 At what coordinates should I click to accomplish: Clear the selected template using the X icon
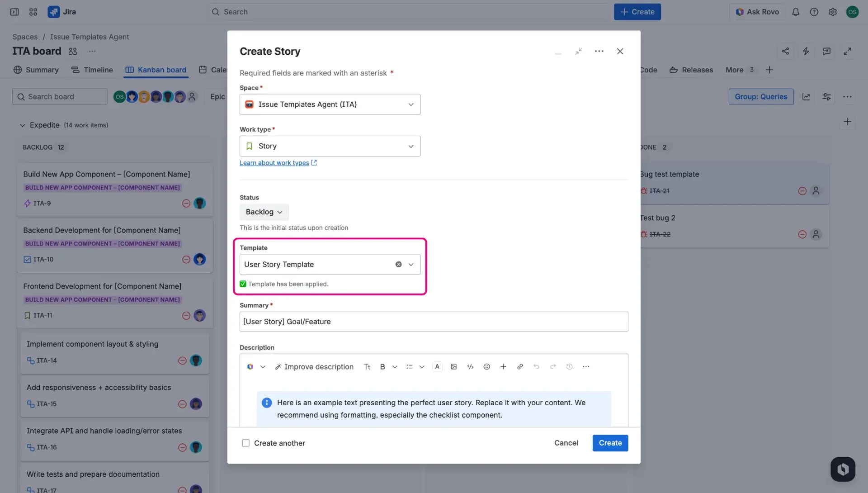tap(398, 264)
